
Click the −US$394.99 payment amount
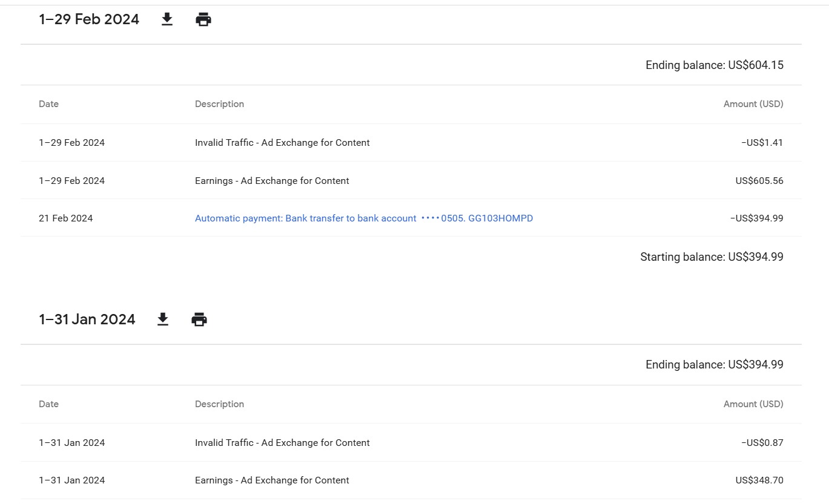756,218
